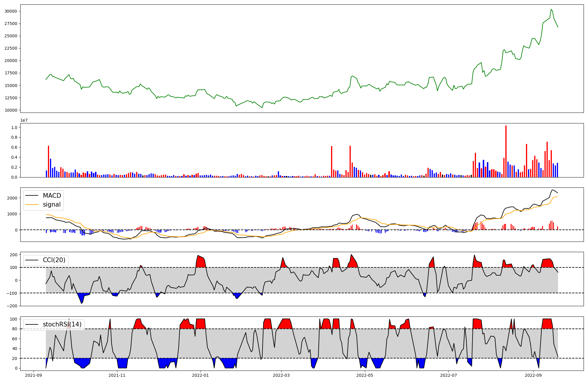Click the tallest red volume bar

(506, 151)
